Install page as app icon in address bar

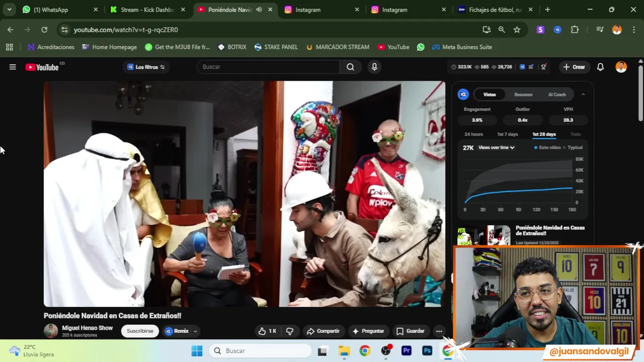point(487,30)
